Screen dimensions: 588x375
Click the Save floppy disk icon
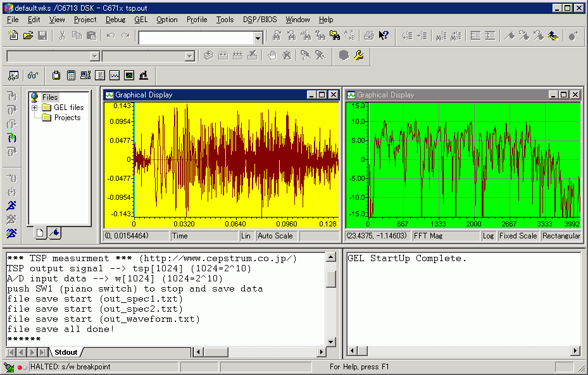coord(43,35)
